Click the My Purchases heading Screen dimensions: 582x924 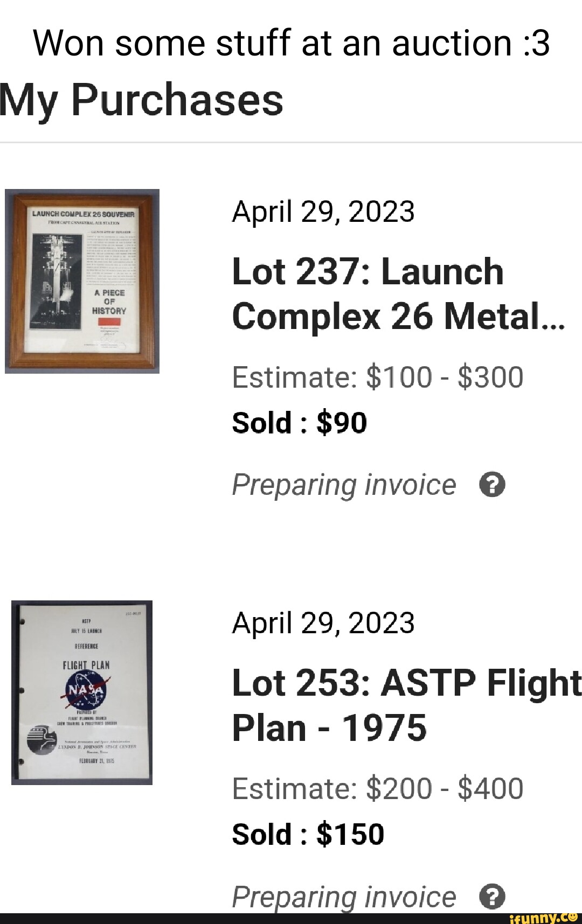tap(142, 100)
